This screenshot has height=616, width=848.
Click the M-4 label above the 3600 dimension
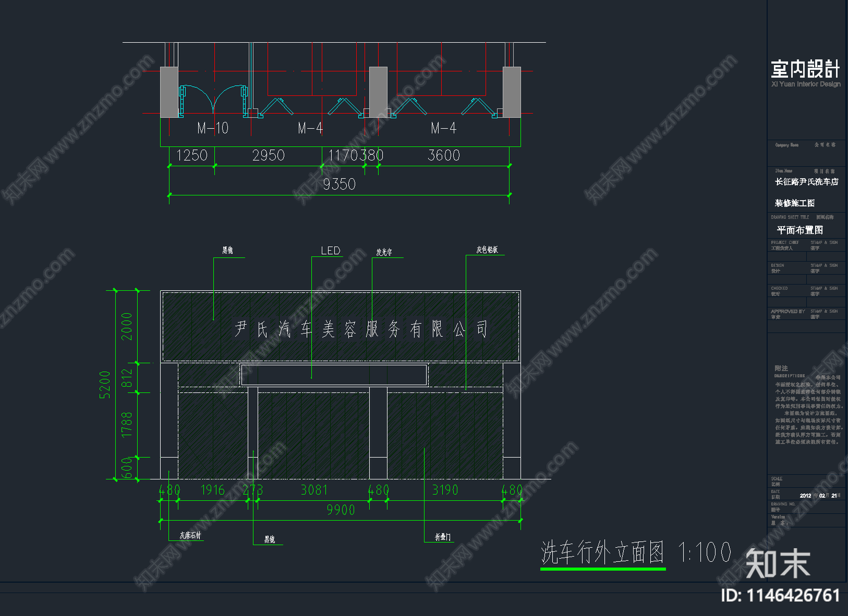click(444, 128)
